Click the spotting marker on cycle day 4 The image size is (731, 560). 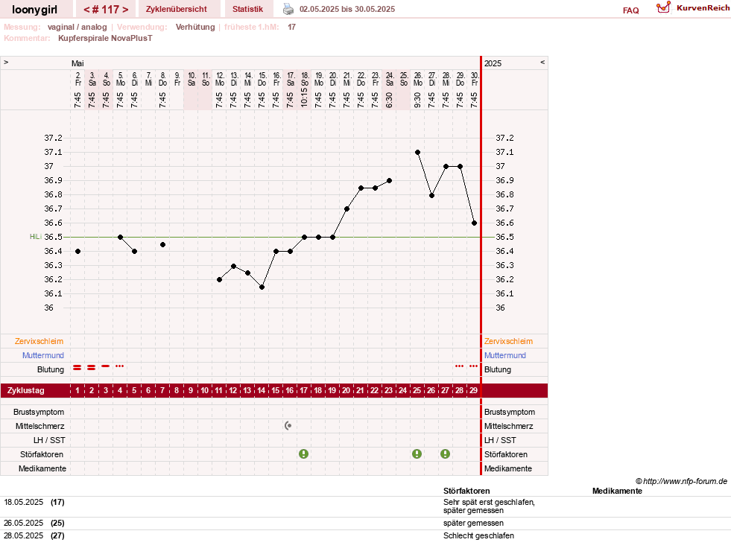point(120,366)
